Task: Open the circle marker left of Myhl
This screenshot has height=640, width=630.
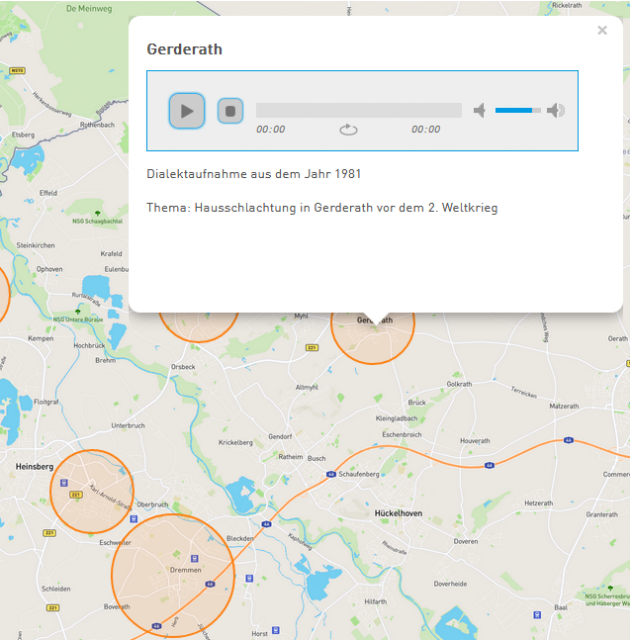Action: coord(198,327)
